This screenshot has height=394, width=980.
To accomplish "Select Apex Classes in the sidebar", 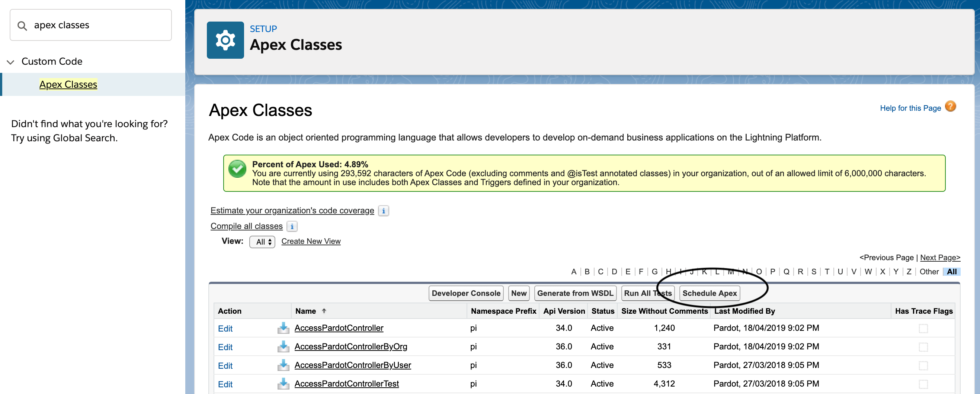I will [68, 84].
